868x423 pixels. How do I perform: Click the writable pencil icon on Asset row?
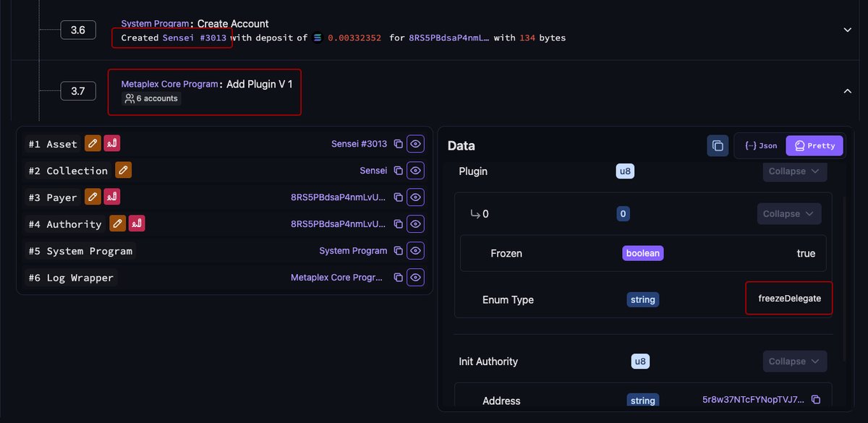point(93,144)
